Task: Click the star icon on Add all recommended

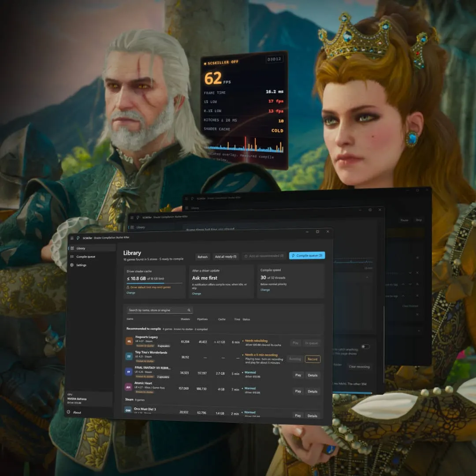Action: tap(246, 256)
